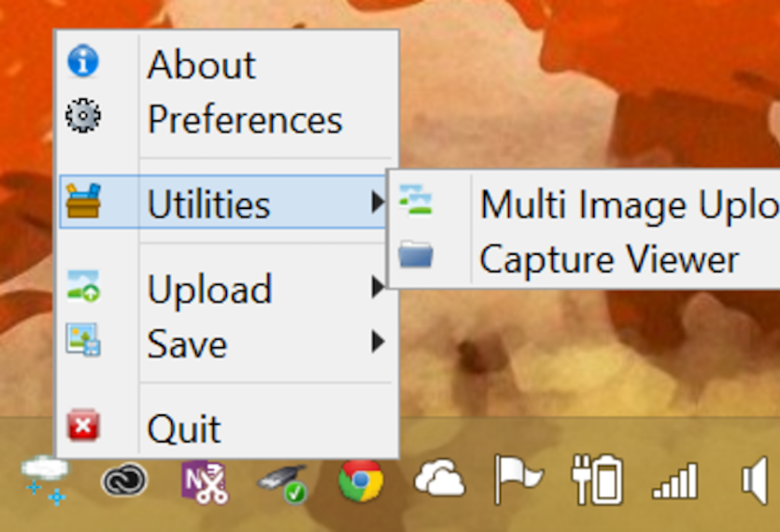This screenshot has width=780, height=532.
Task: Click the gear icon beside Preferences
Action: coord(83,116)
